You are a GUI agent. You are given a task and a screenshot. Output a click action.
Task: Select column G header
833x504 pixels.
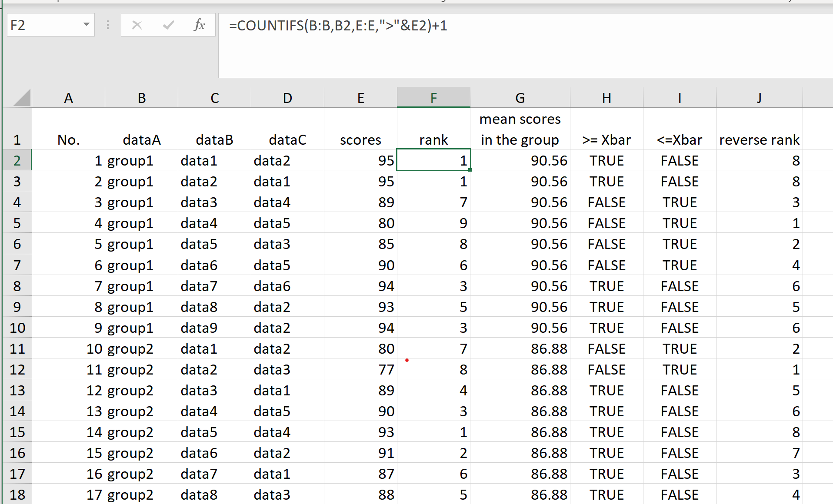(x=520, y=98)
